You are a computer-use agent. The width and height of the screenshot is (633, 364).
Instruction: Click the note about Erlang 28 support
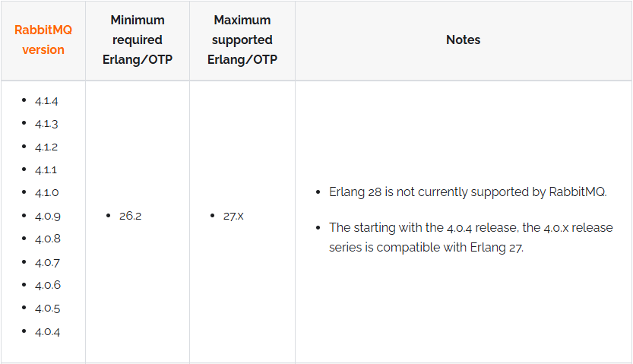pos(467,191)
